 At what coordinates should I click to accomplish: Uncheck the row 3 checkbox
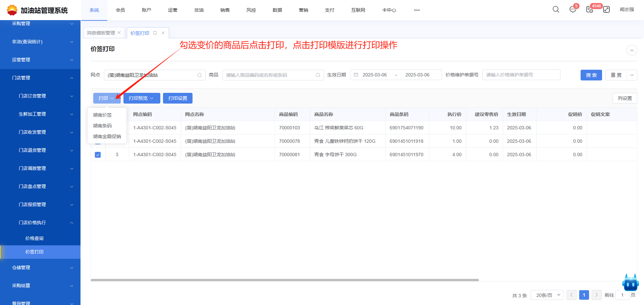(x=98, y=155)
